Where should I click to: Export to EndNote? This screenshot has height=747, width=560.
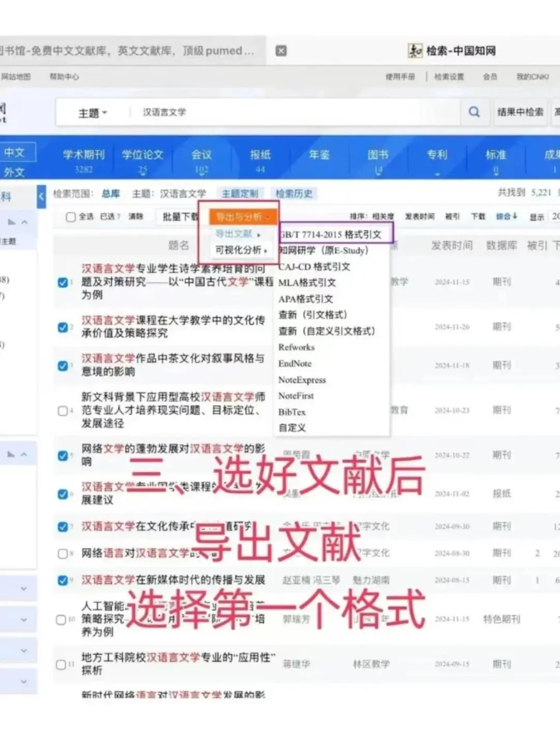coord(295,363)
